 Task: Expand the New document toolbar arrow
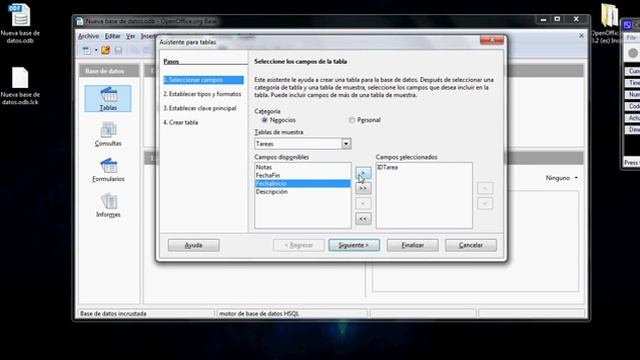coord(96,50)
